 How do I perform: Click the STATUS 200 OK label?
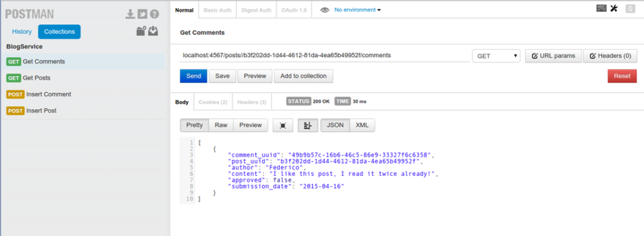click(x=308, y=101)
